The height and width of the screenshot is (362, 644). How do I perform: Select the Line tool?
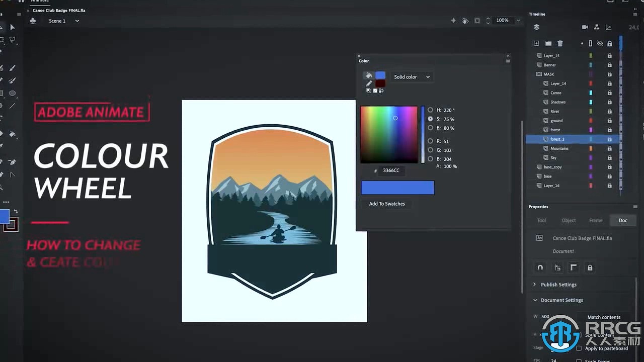pos(13,106)
